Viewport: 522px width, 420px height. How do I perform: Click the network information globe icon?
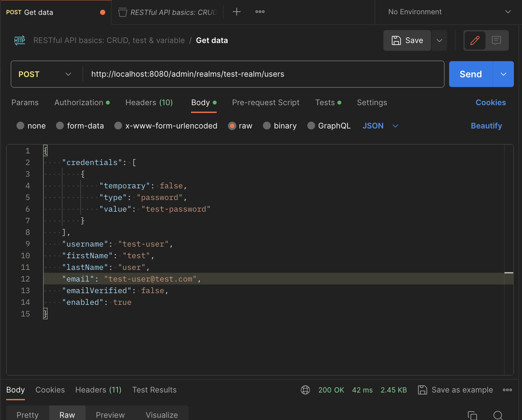[305, 390]
